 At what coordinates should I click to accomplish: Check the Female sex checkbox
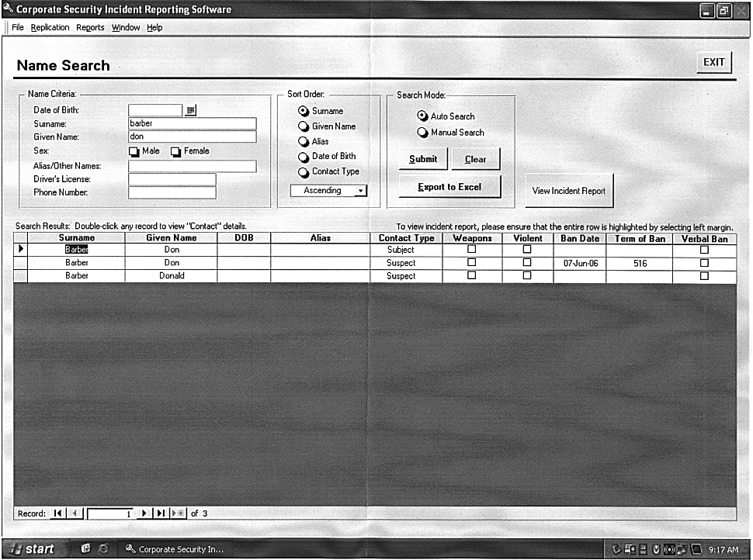point(175,152)
